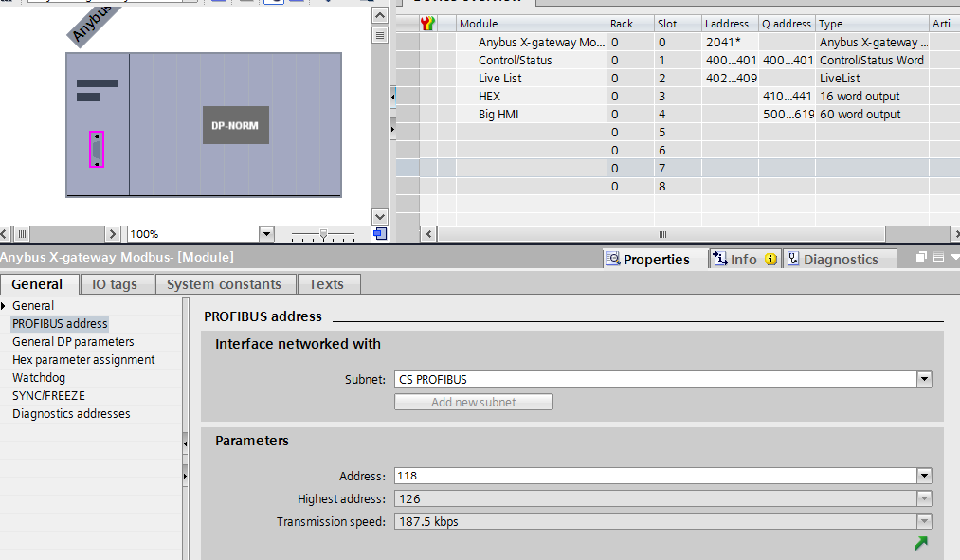Collapse the inspector window with the down arrow

point(954,258)
